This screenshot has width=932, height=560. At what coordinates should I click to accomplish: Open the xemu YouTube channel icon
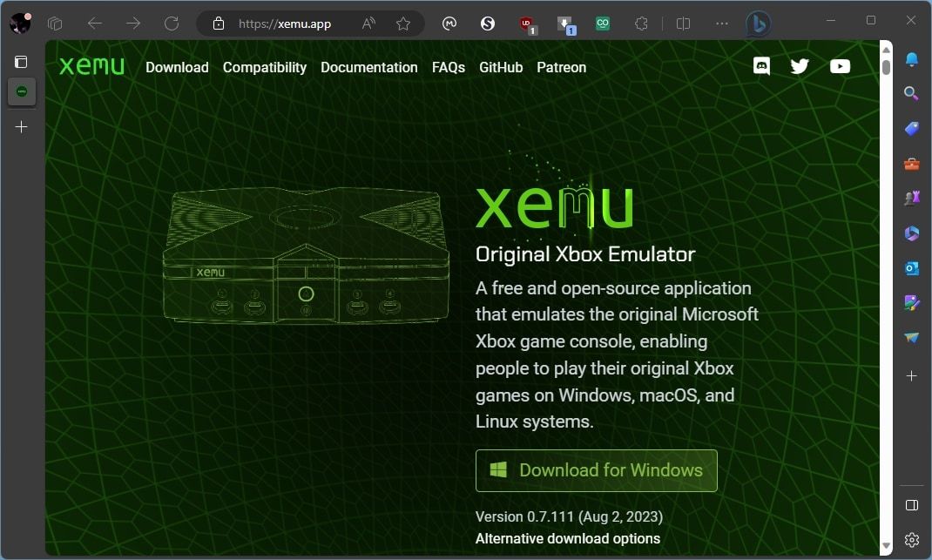point(839,65)
